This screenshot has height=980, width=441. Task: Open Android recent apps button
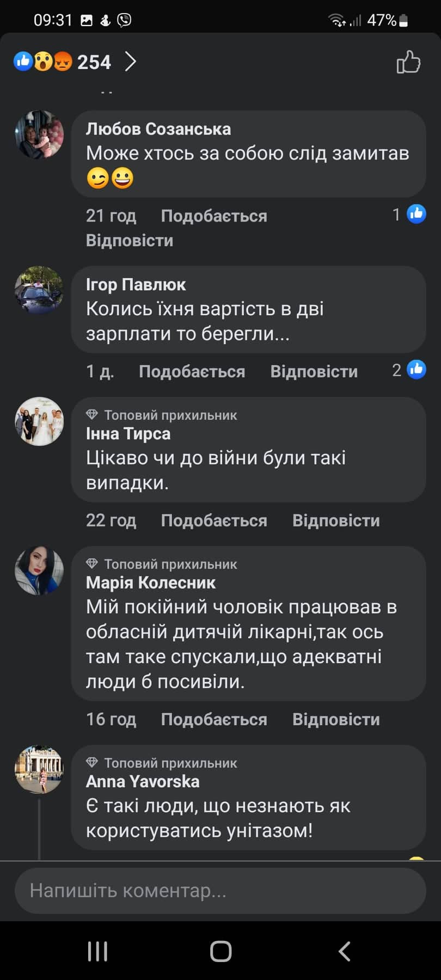(97, 951)
